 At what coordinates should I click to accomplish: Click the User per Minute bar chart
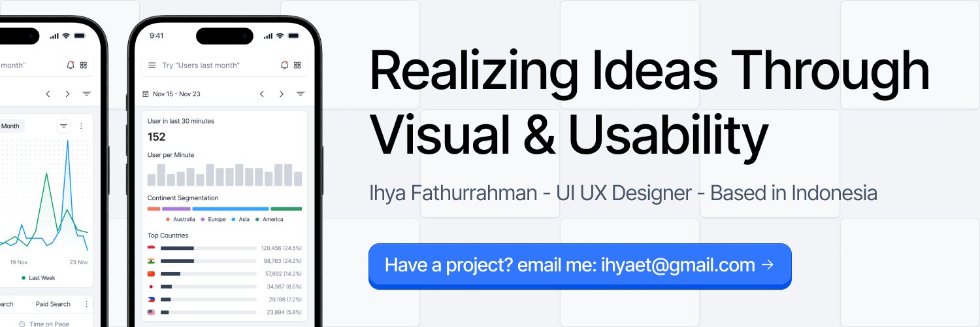225,175
